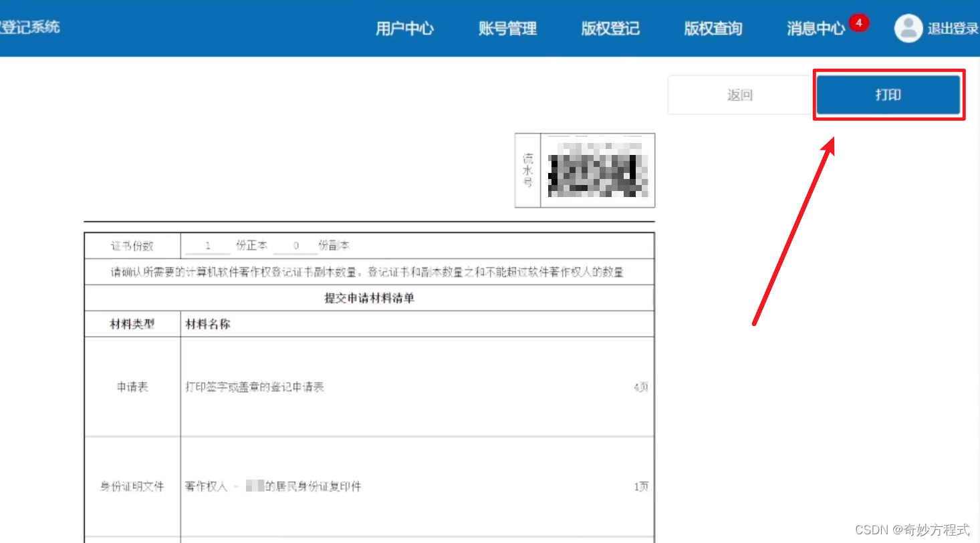Click 退出登录 to log out
The image size is (980, 543).
[x=953, y=29]
